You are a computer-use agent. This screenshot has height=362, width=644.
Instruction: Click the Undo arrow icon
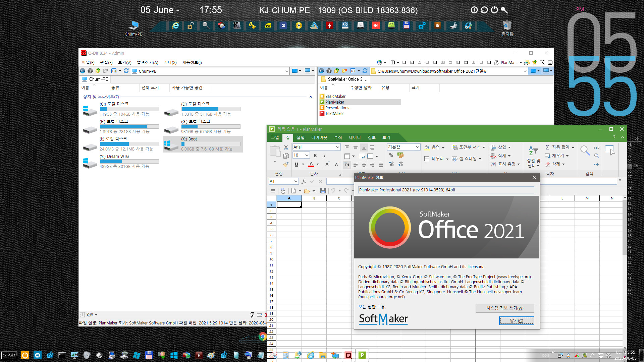333,191
